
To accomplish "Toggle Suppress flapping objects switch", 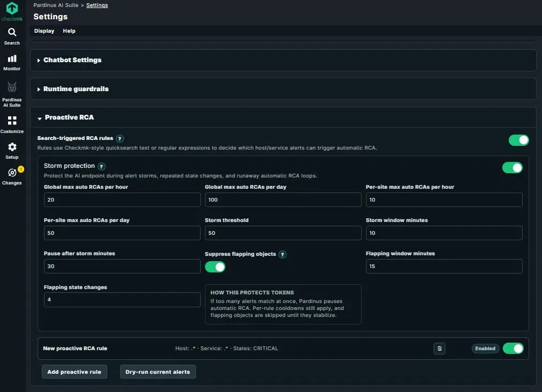I will pyautogui.click(x=215, y=267).
